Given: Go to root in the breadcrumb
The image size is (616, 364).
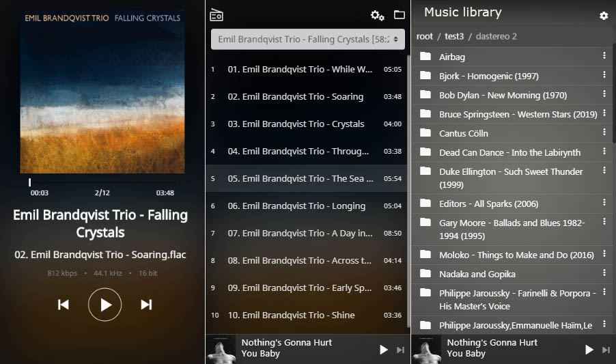Looking at the screenshot, I should [424, 36].
